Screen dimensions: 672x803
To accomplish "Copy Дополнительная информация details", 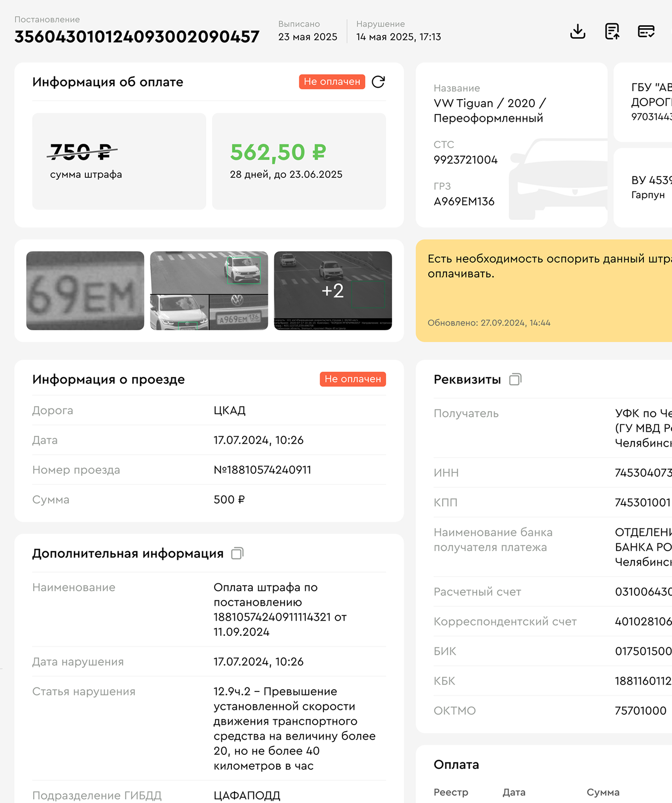I will 237,554.
